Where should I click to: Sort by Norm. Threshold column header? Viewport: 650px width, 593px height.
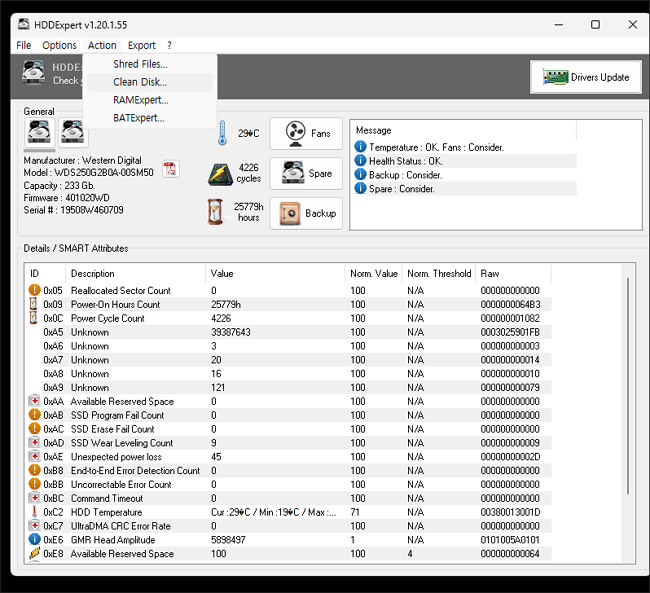[x=439, y=274]
